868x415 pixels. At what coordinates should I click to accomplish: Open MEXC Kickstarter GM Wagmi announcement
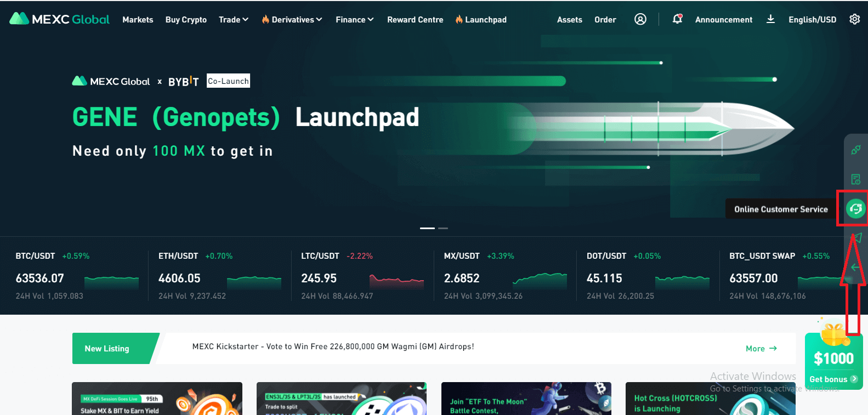pos(333,346)
